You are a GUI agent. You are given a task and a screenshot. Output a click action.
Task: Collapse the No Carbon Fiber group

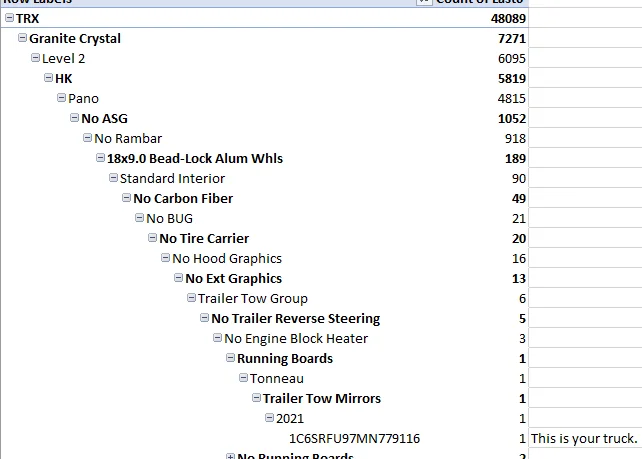127,198
